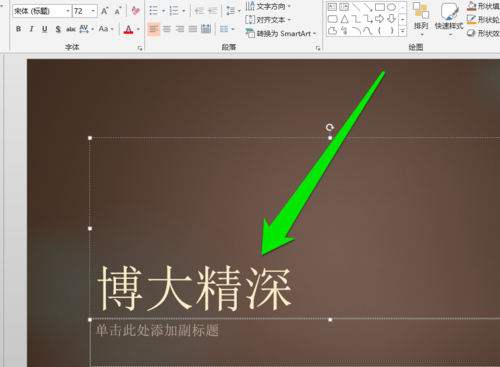Select the rectangle shape
Screen dimensions: 500x367
pyautogui.click(x=380, y=7)
